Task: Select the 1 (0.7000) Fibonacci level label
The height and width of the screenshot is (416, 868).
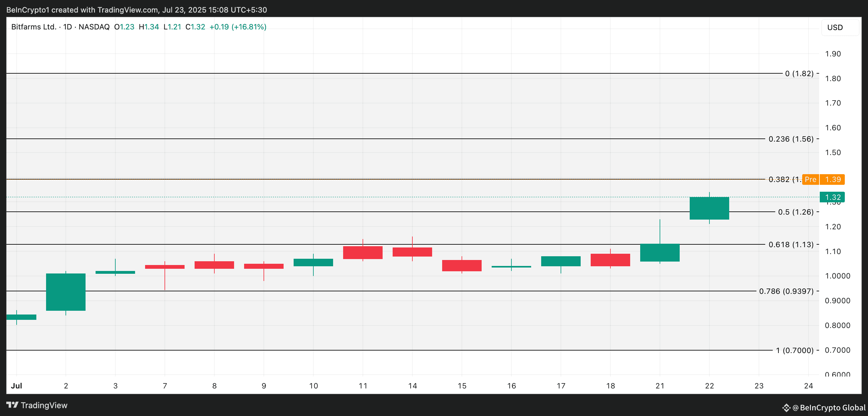Action: point(795,350)
